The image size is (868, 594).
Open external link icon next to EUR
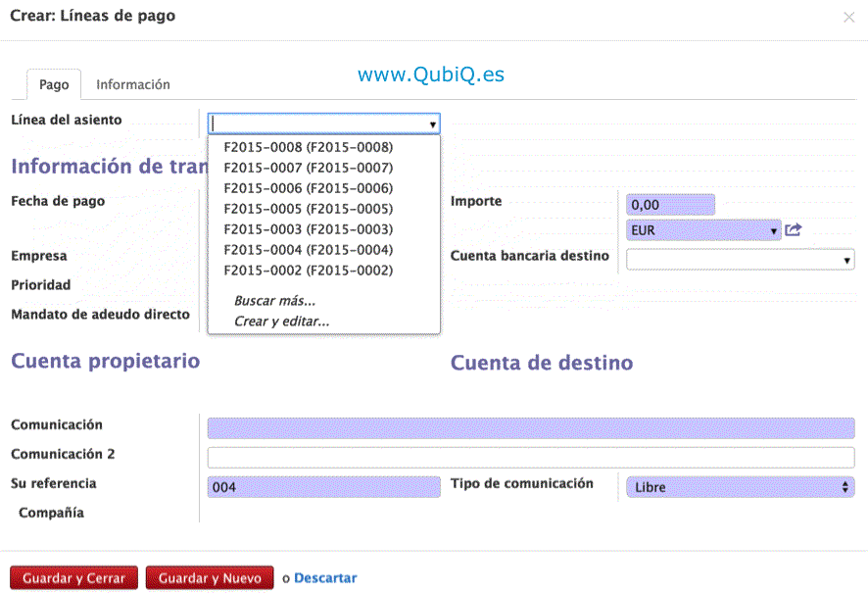794,230
